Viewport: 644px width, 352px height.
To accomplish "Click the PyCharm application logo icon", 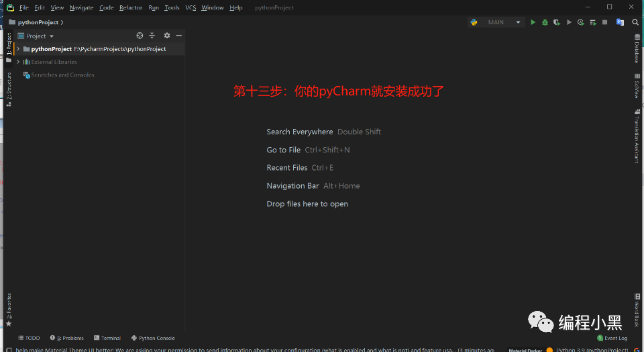I will 10,7.
